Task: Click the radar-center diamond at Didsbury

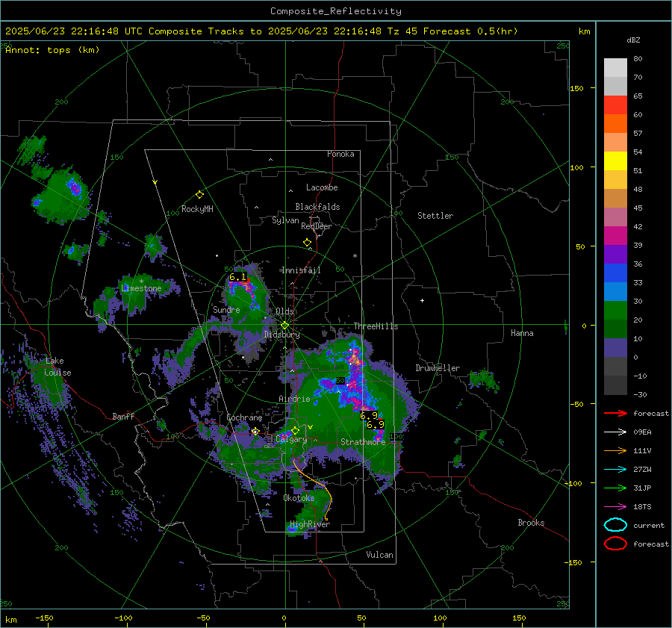Action: [284, 326]
